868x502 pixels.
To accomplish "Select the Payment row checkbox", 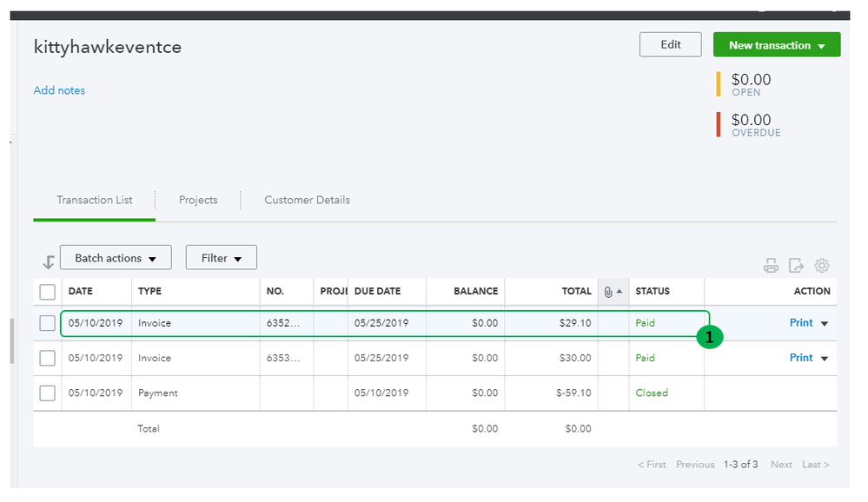I will [x=48, y=393].
